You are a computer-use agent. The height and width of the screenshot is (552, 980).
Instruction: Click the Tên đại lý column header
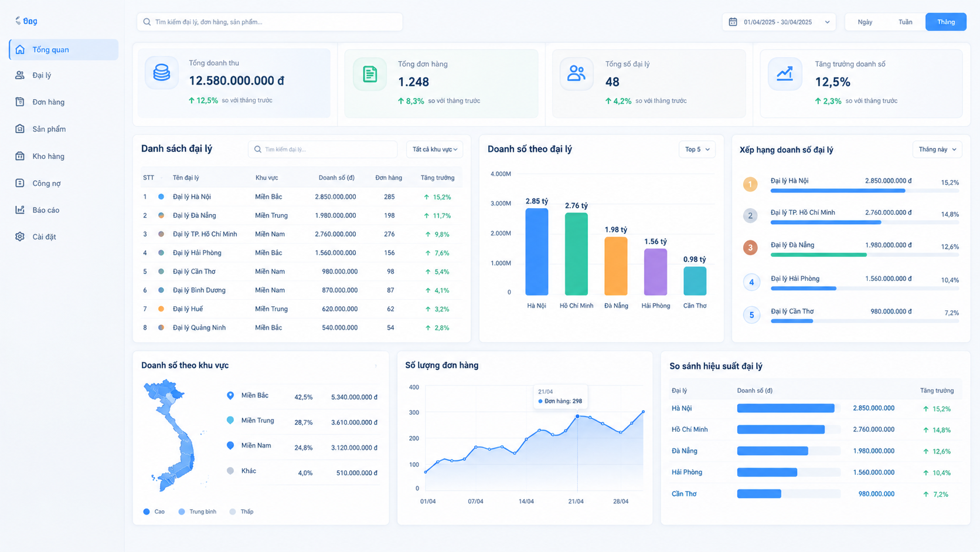tap(186, 178)
